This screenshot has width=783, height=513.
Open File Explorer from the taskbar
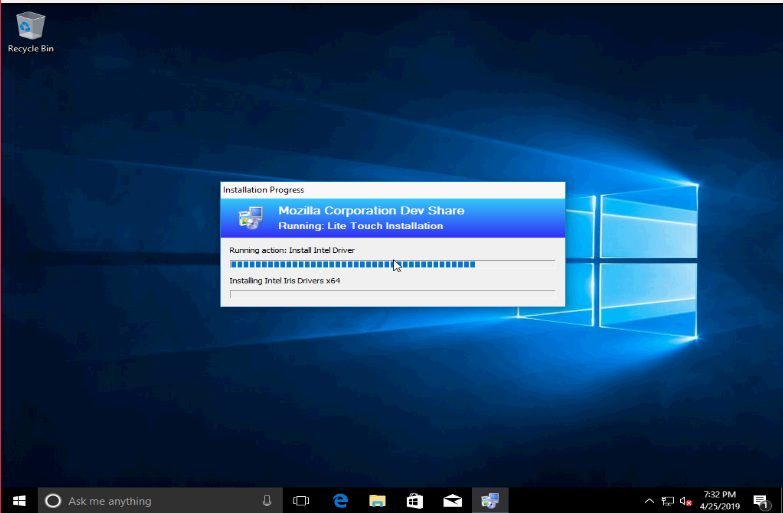[378, 501]
